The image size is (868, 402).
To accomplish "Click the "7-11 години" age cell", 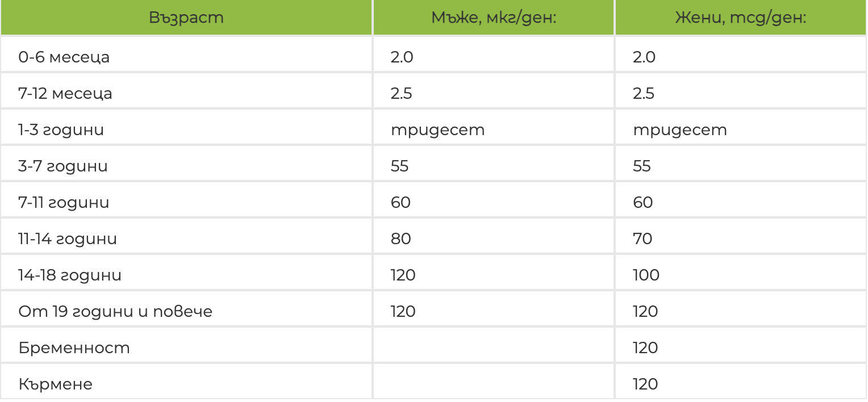I will coord(64,203).
